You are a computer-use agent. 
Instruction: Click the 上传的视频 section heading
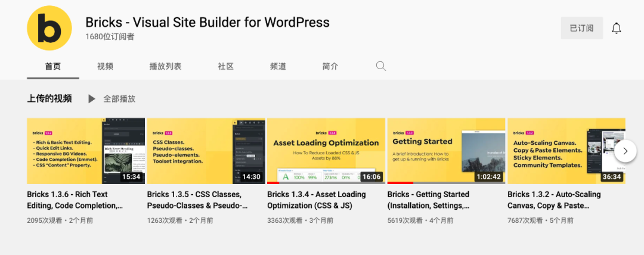pyautogui.click(x=49, y=98)
